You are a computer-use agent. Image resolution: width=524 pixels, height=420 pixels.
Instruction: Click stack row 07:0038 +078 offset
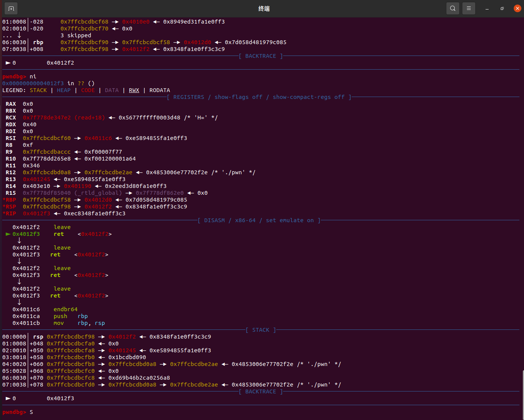coord(37,385)
